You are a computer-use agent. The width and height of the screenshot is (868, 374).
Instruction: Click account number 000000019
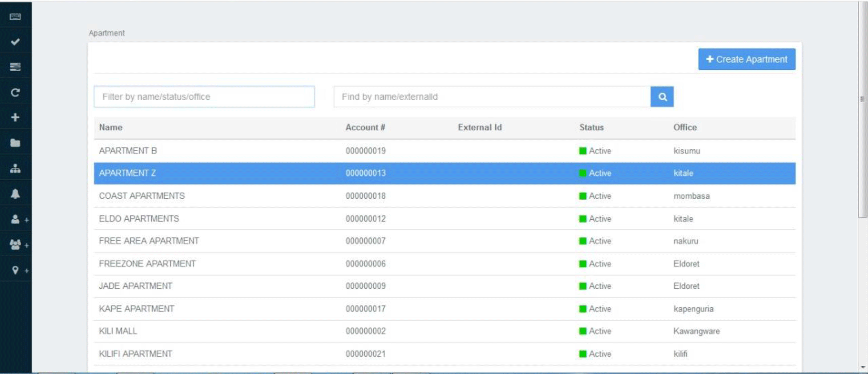coord(365,151)
